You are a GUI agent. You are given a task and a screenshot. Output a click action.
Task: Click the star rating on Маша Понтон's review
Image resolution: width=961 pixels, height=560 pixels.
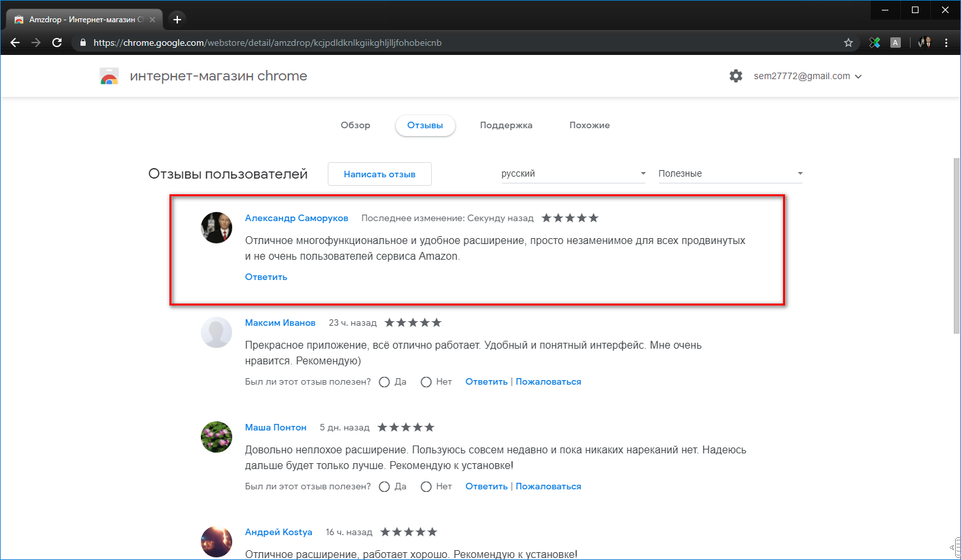click(406, 427)
